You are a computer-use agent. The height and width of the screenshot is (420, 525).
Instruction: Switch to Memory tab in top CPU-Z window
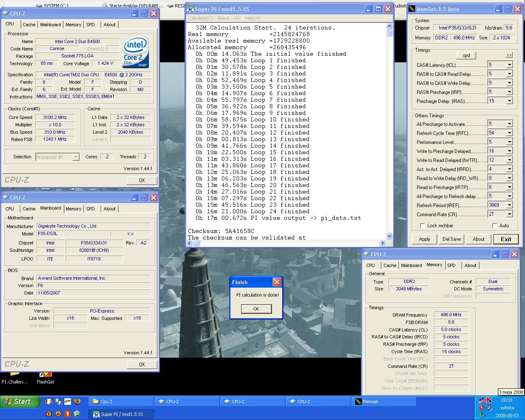(x=73, y=25)
